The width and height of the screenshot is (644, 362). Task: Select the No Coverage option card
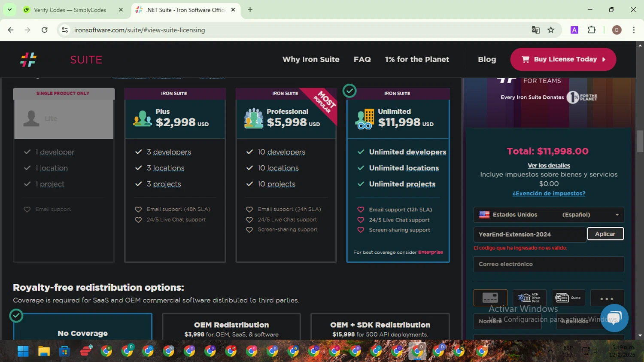(x=83, y=327)
